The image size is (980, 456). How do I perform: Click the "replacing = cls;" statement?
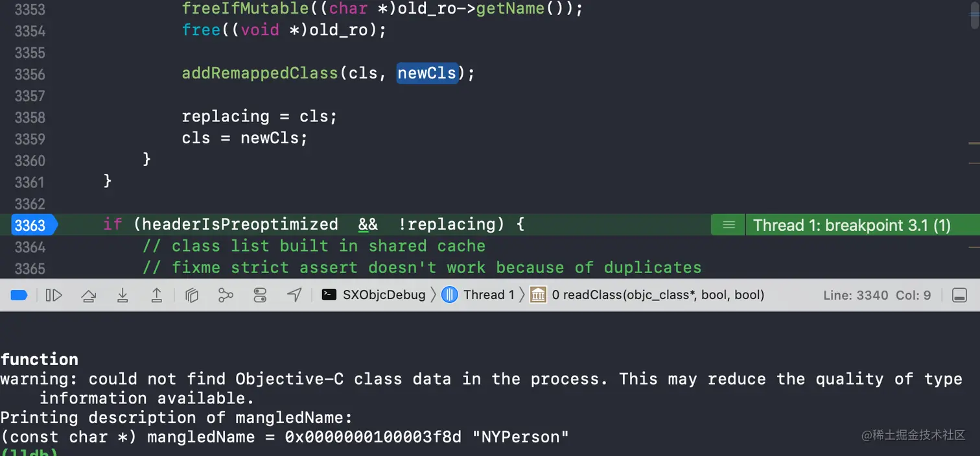click(x=259, y=116)
